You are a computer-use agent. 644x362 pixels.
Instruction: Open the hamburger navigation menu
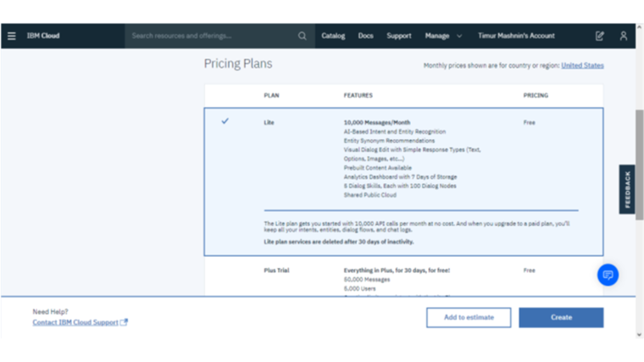pyautogui.click(x=11, y=36)
